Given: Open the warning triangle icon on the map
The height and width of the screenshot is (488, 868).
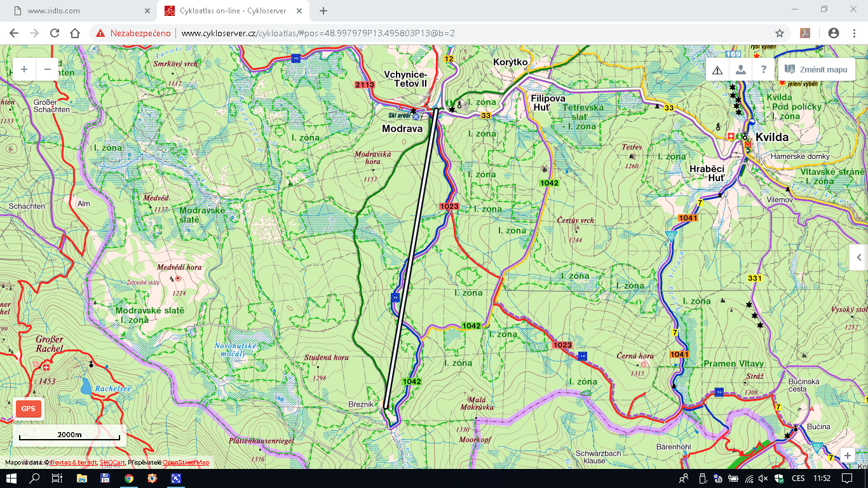Looking at the screenshot, I should pos(717,70).
